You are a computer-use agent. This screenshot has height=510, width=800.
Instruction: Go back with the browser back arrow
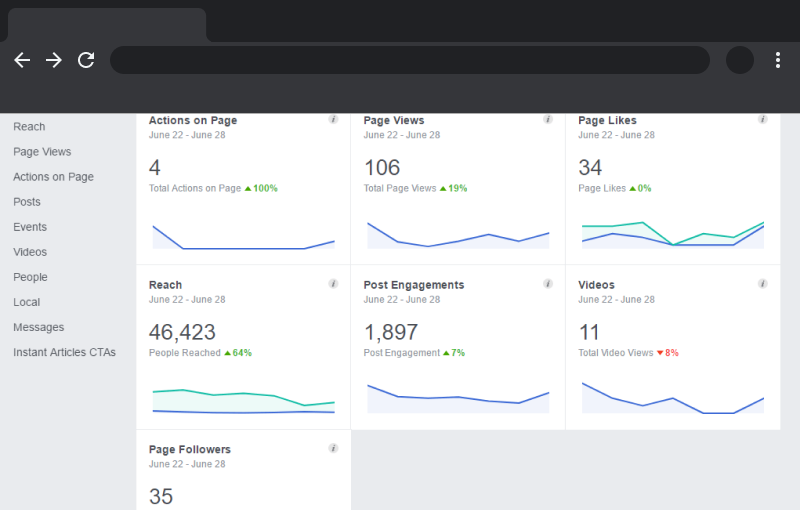tap(22, 60)
